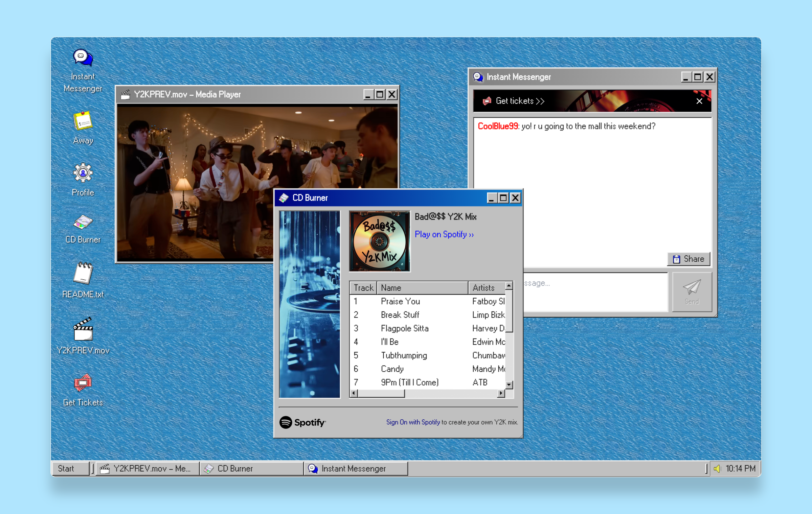
Task: Click the Bad@$$ Y2K Mix album cover
Action: pos(380,241)
